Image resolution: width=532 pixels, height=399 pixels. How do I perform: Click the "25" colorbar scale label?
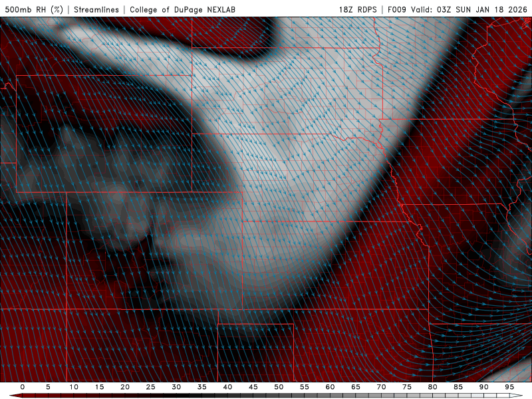[151, 387]
